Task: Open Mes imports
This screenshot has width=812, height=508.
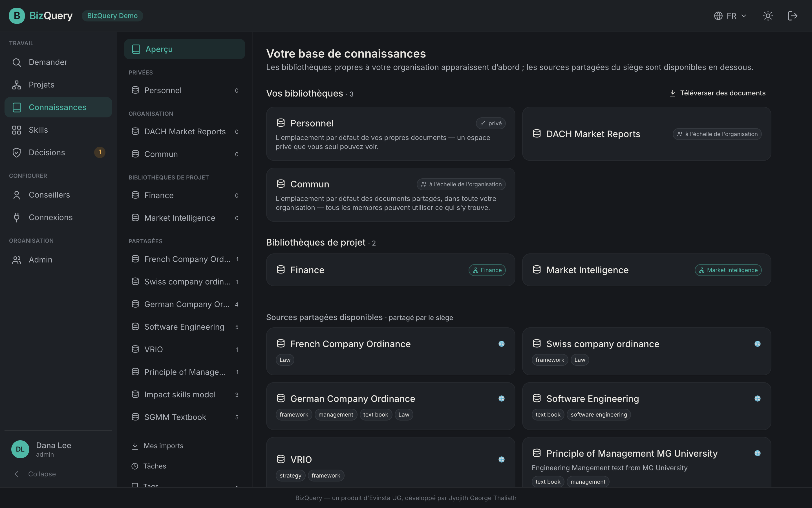Action: coord(185,446)
